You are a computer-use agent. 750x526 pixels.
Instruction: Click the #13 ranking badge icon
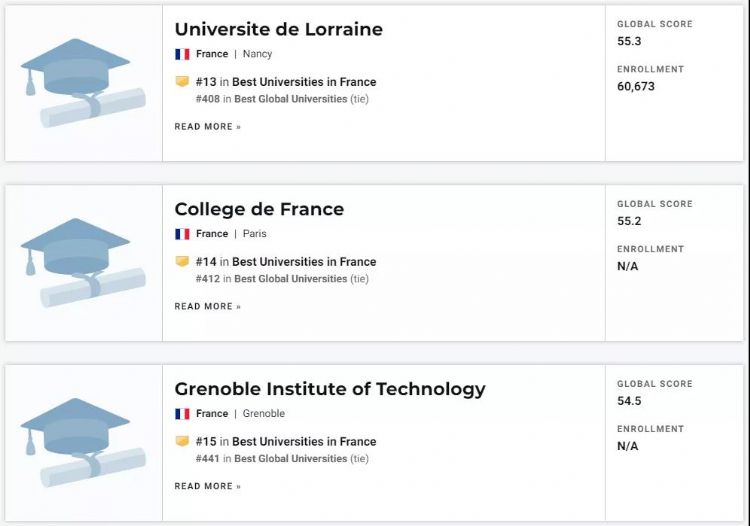(x=182, y=82)
